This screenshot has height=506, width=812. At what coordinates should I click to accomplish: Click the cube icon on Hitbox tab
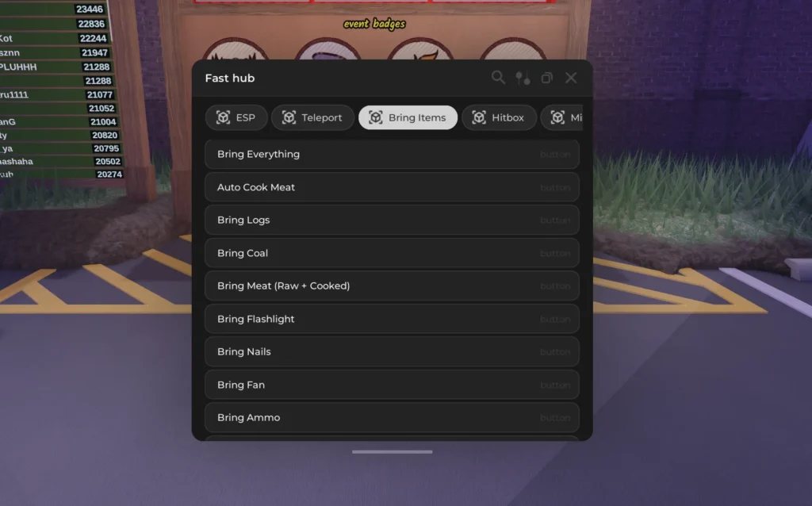click(479, 117)
